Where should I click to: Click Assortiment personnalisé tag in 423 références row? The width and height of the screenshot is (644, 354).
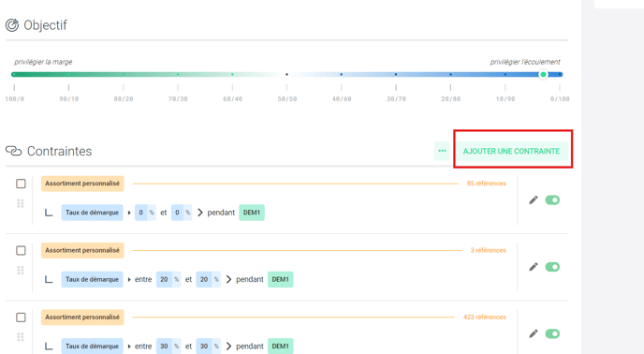[x=82, y=317]
